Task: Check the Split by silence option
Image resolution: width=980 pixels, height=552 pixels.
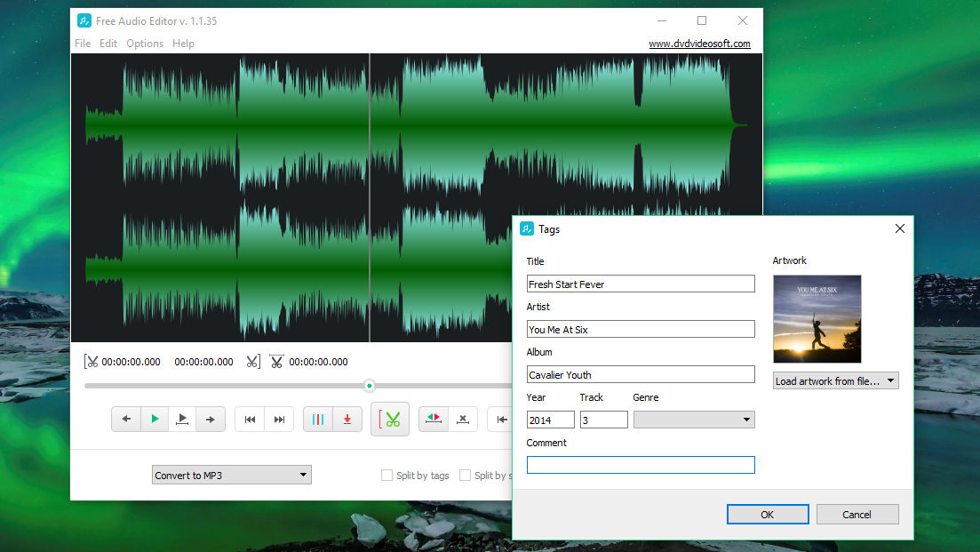Action: [x=465, y=475]
